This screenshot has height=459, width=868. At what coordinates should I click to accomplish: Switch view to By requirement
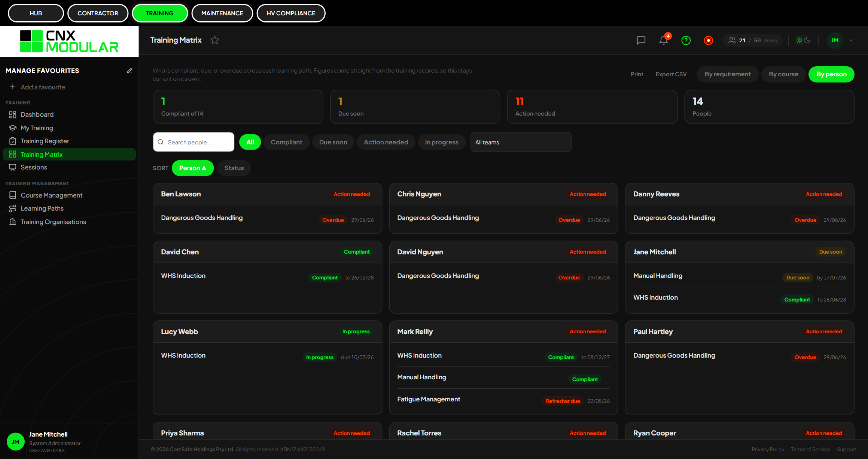pyautogui.click(x=728, y=74)
